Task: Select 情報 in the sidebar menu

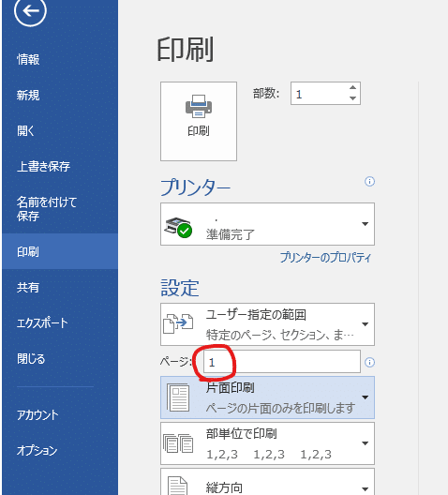Action: coord(28,59)
